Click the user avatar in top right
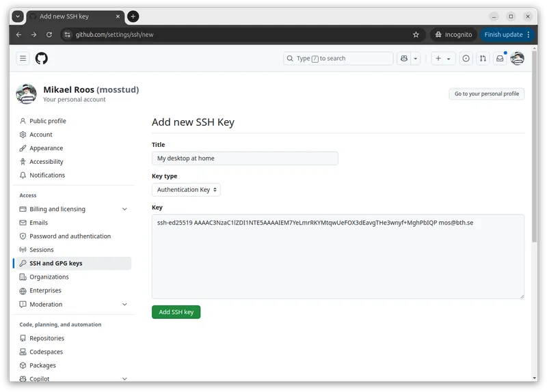 (x=518, y=59)
